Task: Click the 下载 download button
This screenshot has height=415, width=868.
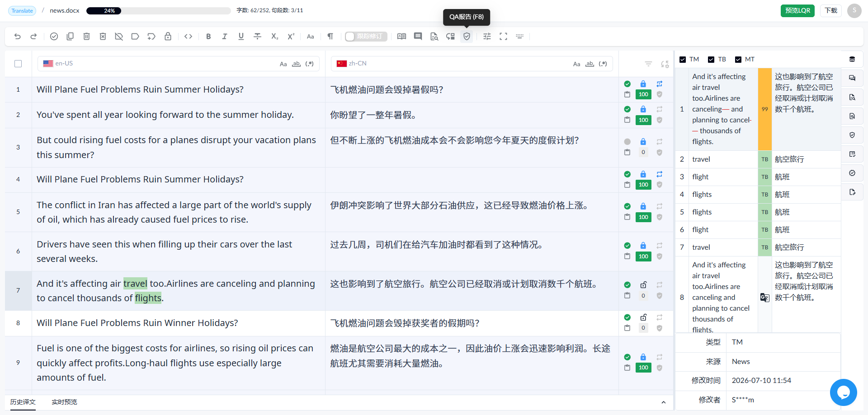Action: [x=831, y=10]
